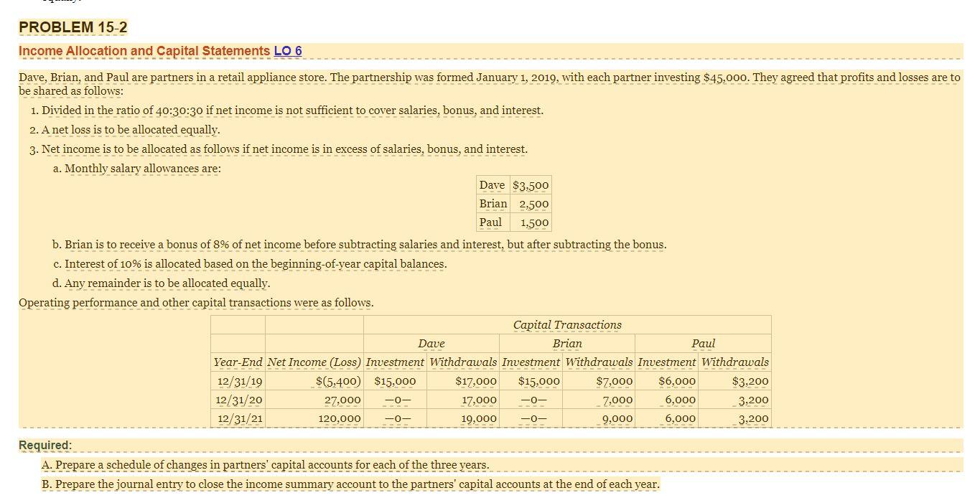Click the Brian column header

click(x=568, y=344)
